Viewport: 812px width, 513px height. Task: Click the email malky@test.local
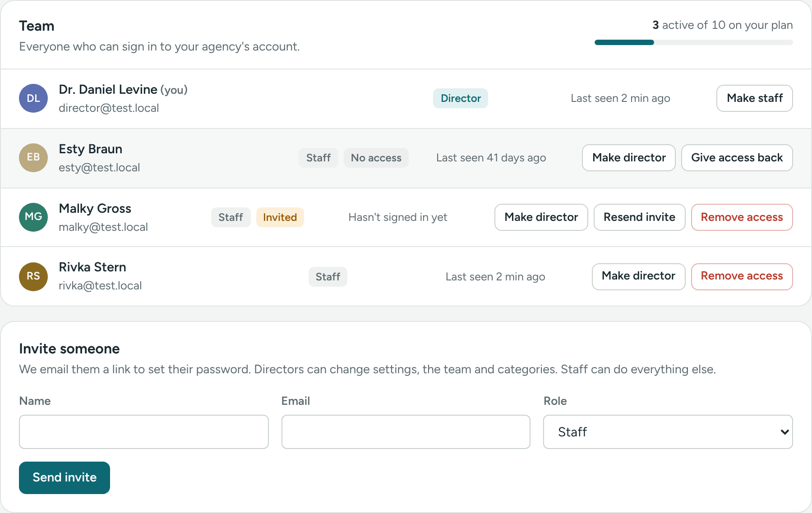[x=103, y=227]
